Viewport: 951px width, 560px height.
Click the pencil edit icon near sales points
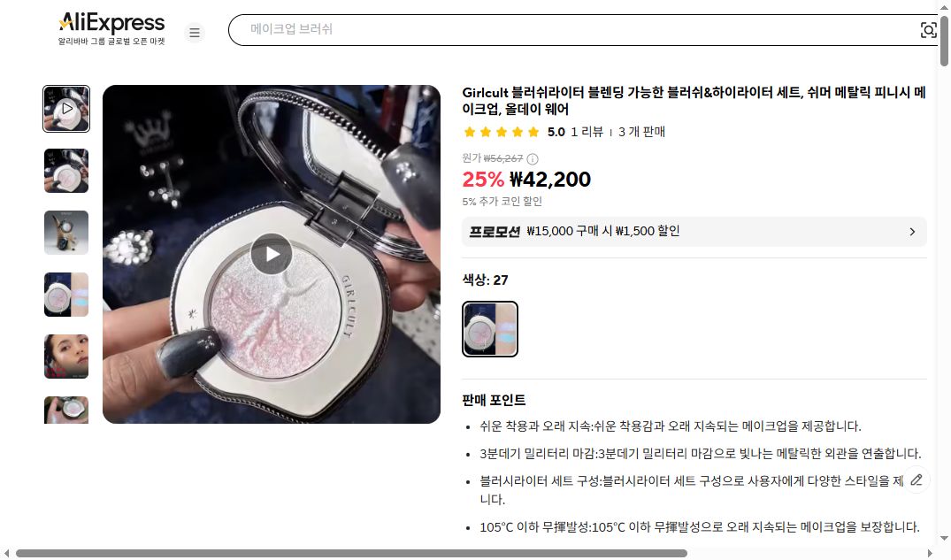click(916, 479)
